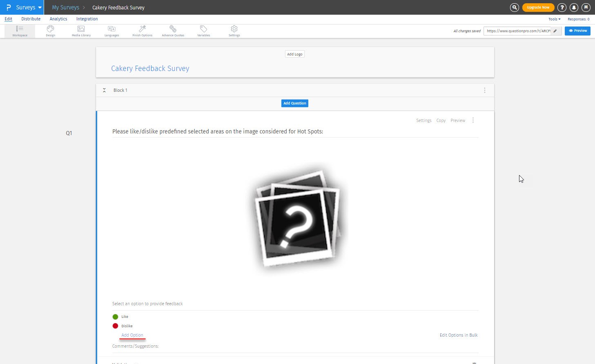Open question Settings link
This screenshot has height=364, width=595.
pos(424,120)
